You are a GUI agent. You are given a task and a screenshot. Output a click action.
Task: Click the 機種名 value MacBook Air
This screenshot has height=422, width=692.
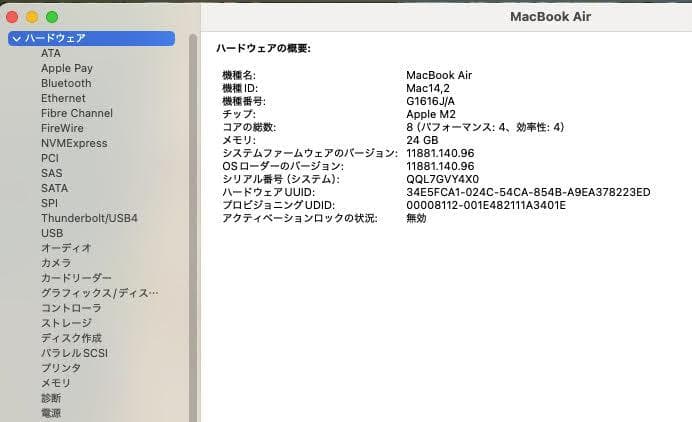[439, 75]
